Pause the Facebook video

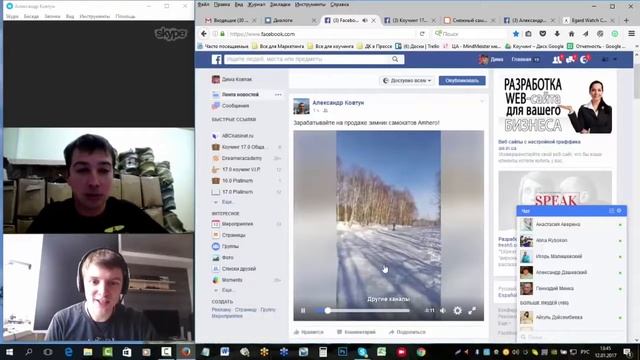click(303, 311)
